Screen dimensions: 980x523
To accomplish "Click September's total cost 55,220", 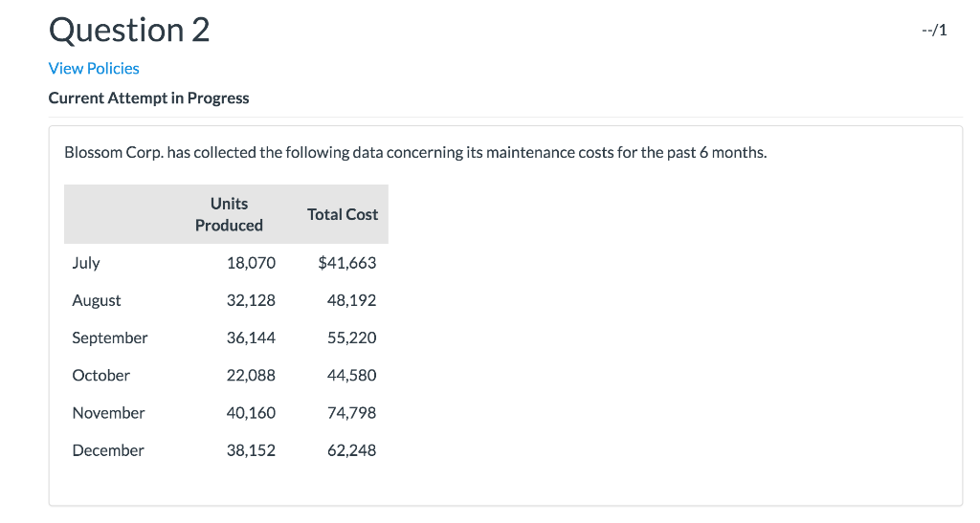I will [x=351, y=338].
